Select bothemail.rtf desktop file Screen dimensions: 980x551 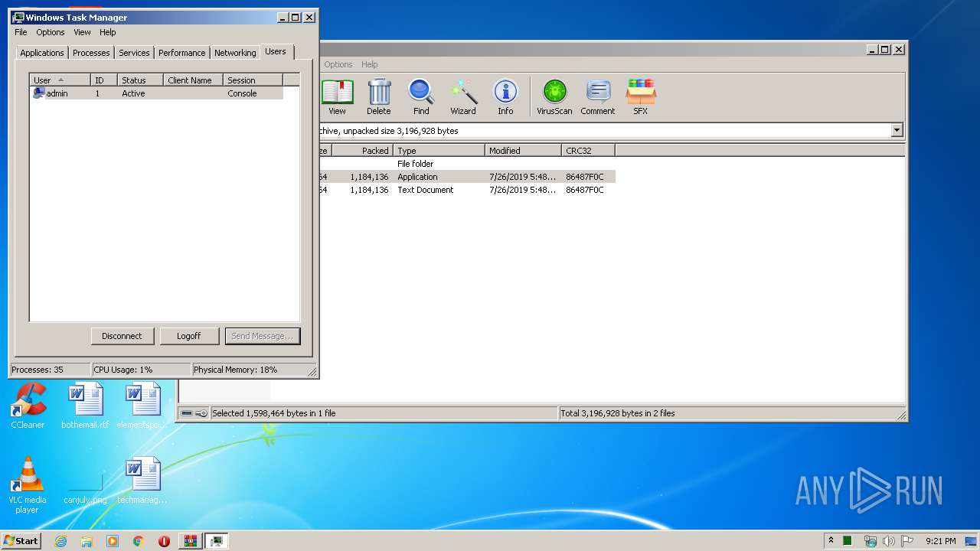pos(85,406)
